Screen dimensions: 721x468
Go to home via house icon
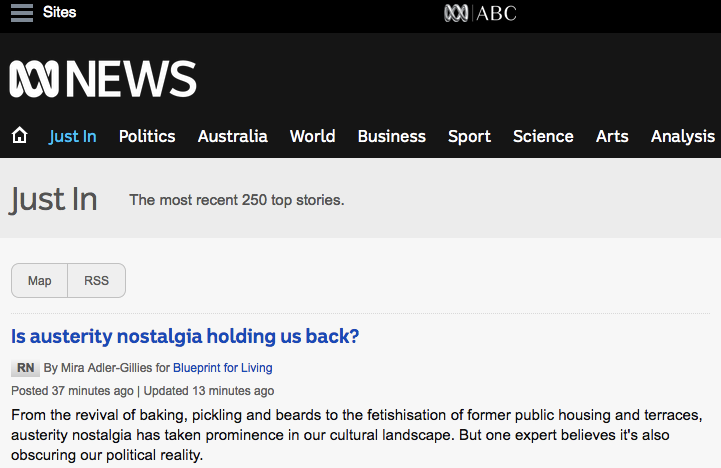(19, 136)
